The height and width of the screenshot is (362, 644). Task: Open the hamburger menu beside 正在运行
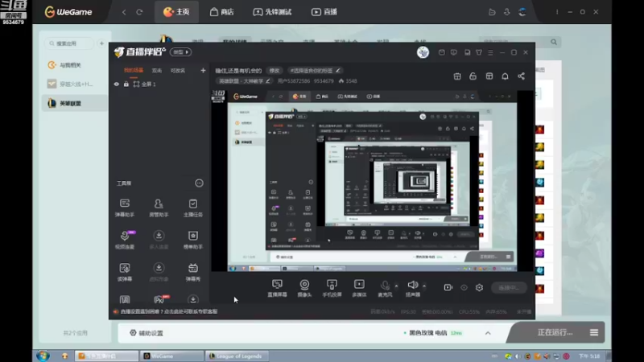[x=594, y=332]
